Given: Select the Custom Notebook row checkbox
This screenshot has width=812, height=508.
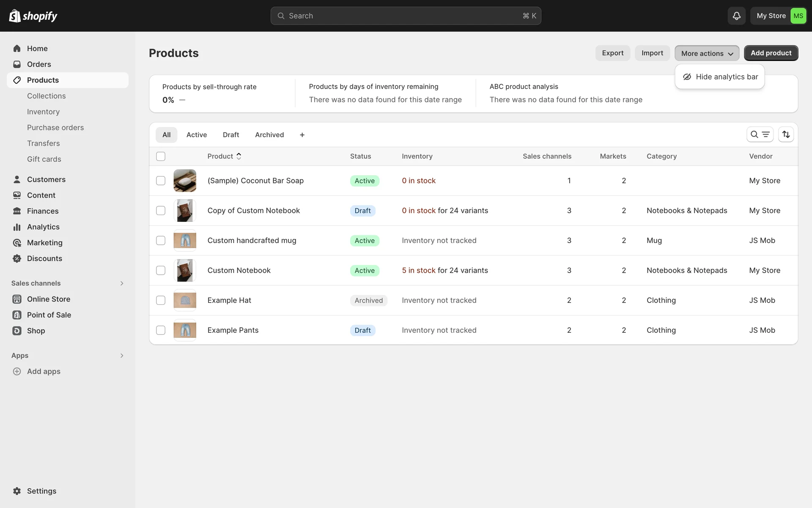Looking at the screenshot, I should (161, 271).
